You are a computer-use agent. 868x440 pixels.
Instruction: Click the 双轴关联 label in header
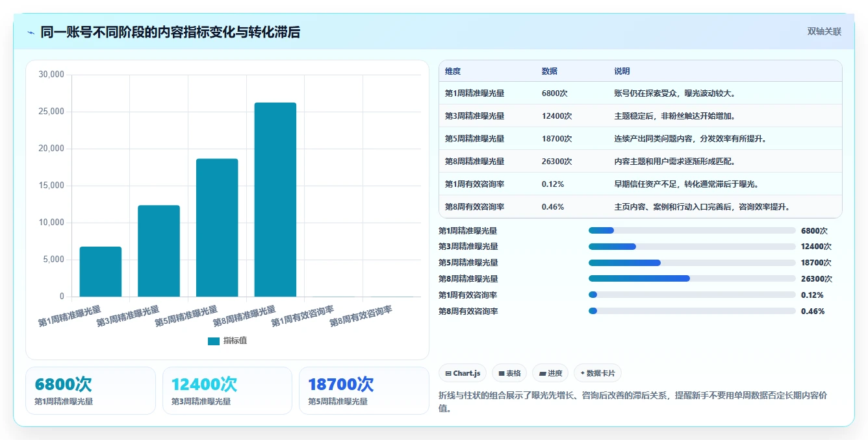pyautogui.click(x=824, y=31)
